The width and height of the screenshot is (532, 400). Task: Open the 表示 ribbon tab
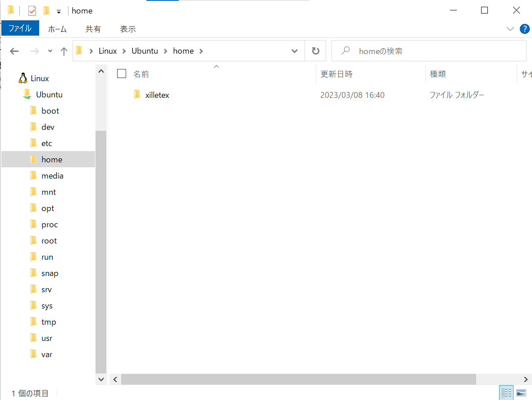pos(128,29)
